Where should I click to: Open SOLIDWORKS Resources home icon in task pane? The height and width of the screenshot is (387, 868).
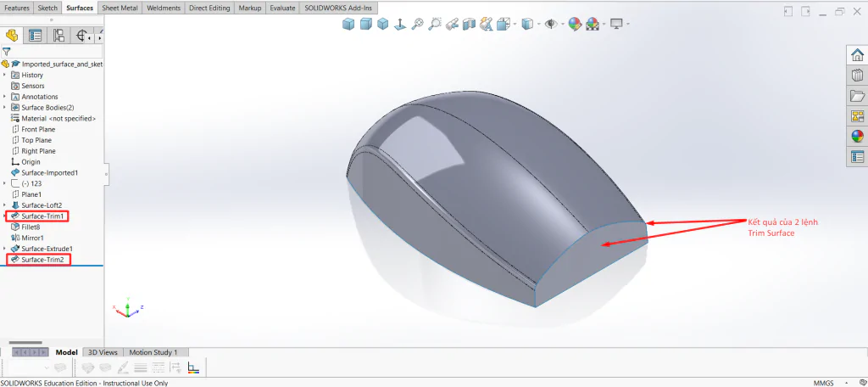(x=857, y=55)
